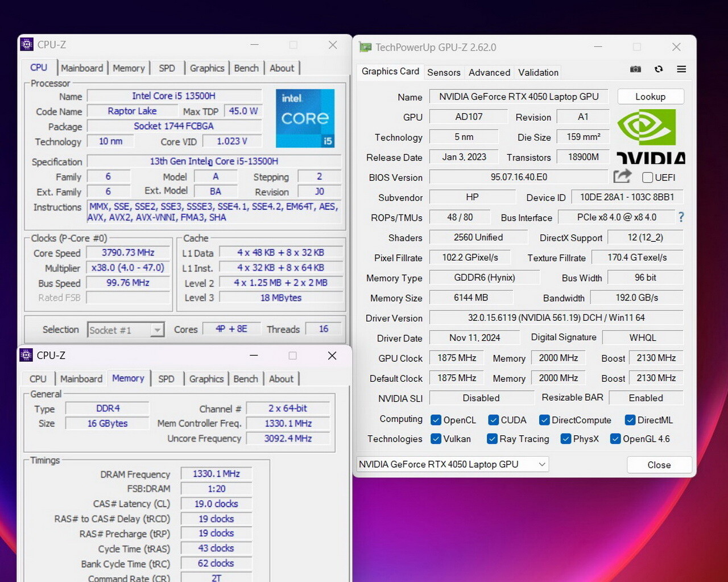
Task: Click the Driver Version field
Action: 556,317
